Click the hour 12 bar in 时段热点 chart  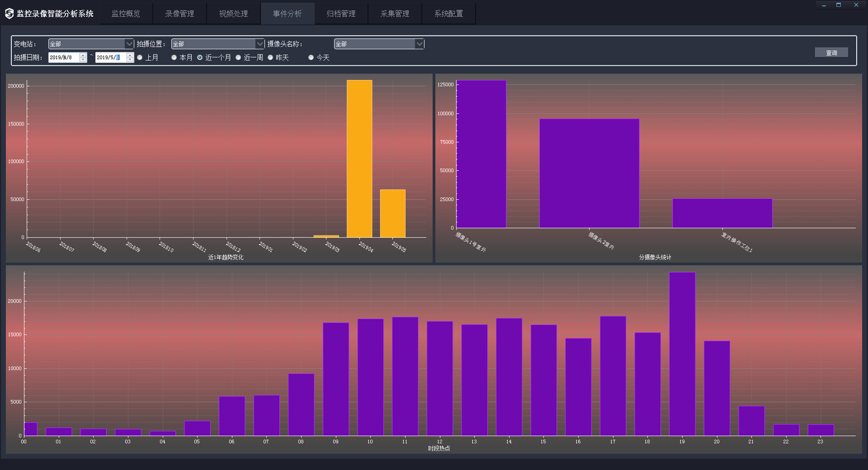click(440, 378)
